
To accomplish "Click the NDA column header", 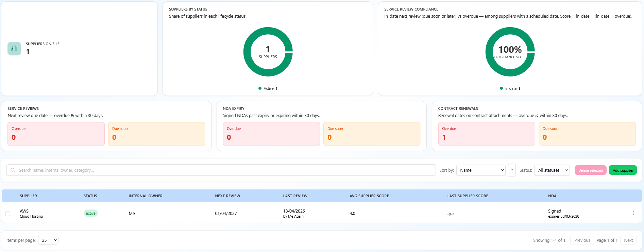I will 552,196.
